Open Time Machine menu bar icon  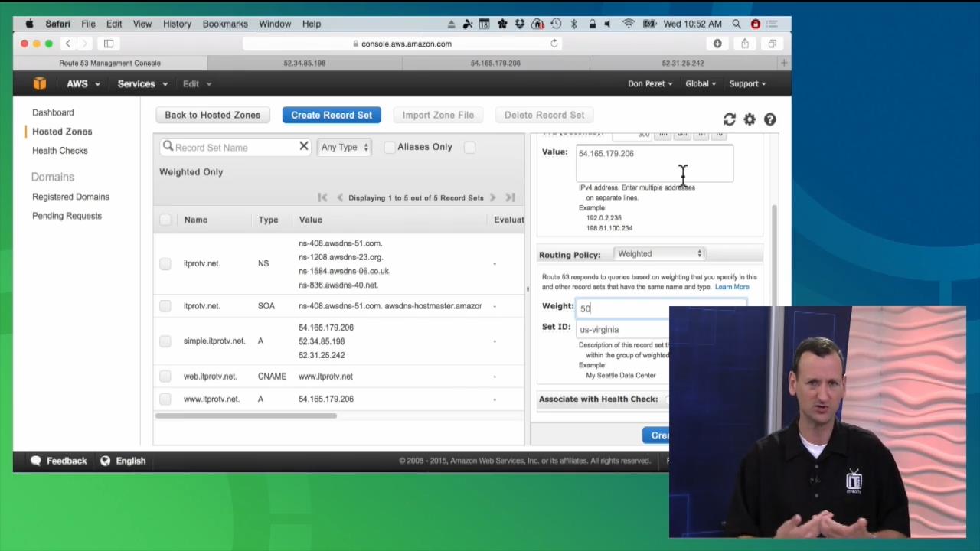pyautogui.click(x=556, y=24)
